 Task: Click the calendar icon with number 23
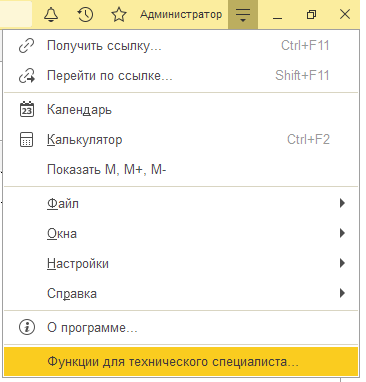pos(27,109)
